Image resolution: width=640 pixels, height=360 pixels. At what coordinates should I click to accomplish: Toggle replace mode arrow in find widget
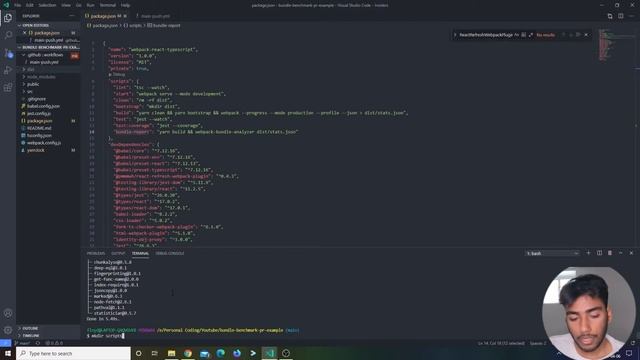(455, 35)
